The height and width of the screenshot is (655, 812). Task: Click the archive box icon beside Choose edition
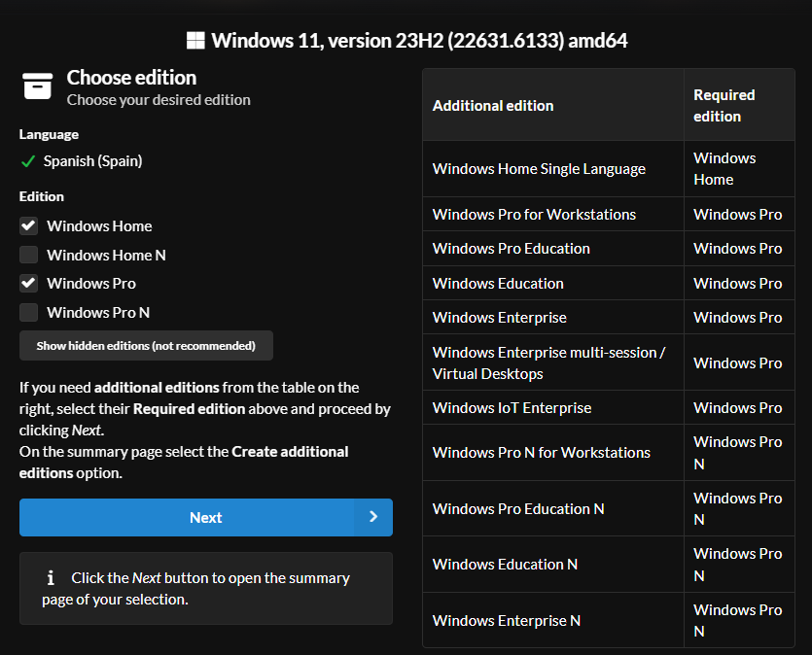point(37,86)
